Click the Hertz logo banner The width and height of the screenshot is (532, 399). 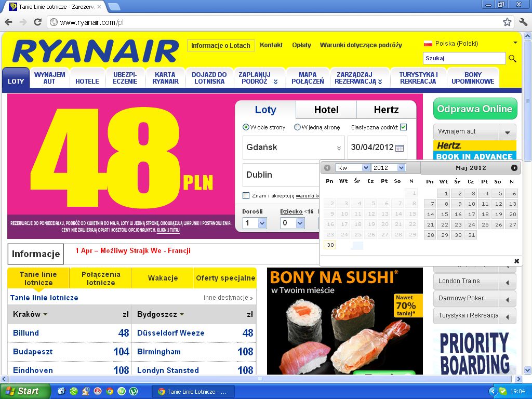click(x=475, y=145)
